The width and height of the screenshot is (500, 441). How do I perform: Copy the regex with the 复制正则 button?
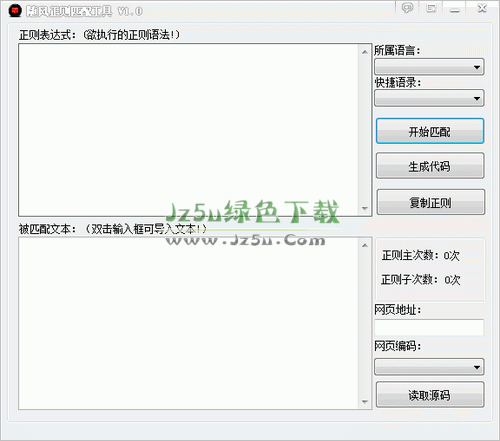[431, 202]
